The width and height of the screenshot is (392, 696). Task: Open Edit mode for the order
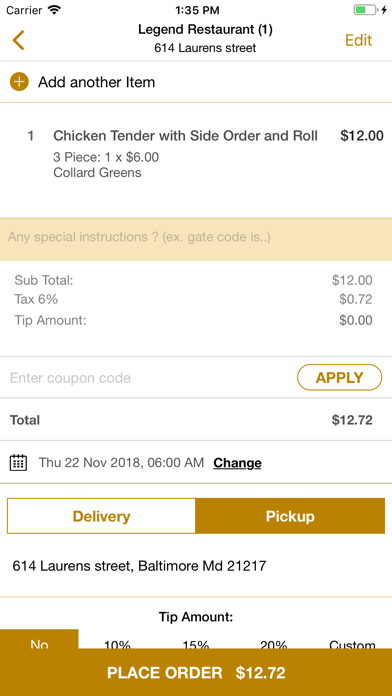pos(358,40)
